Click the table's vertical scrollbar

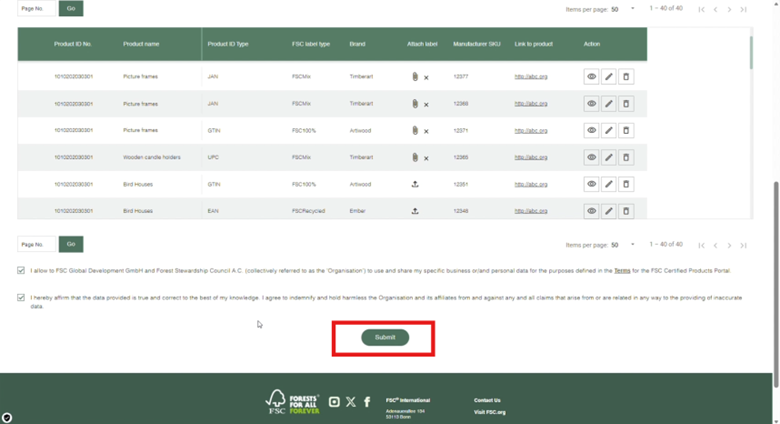pos(752,50)
